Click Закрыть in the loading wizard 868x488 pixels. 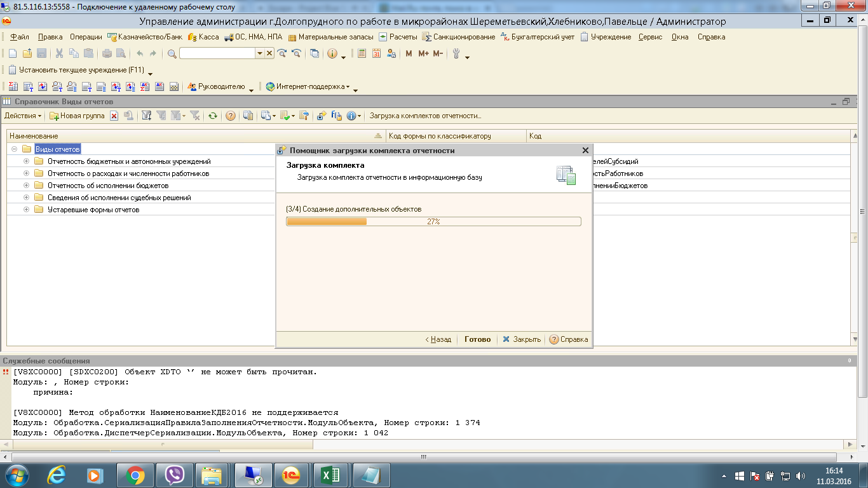pos(522,339)
